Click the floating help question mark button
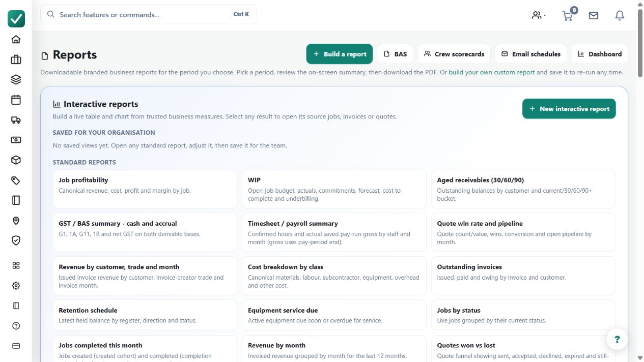Viewport: 644px width, 362px height. point(617,339)
